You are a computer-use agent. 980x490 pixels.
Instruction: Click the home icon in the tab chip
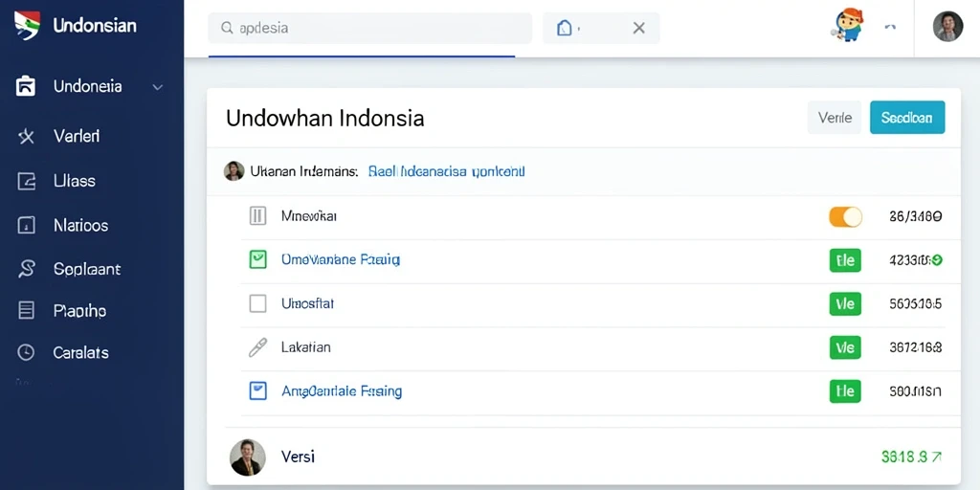[x=565, y=28]
